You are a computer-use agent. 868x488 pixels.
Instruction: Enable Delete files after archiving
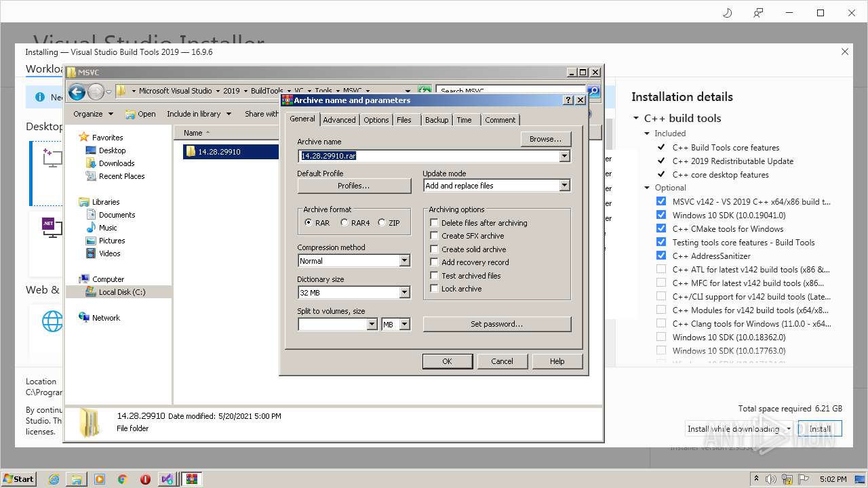[434, 222]
